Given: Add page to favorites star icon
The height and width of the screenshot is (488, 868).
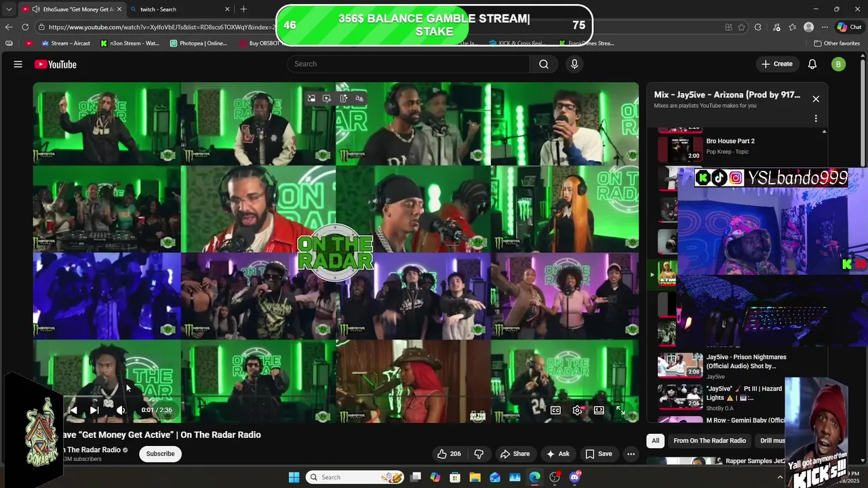Looking at the screenshot, I should (742, 27).
